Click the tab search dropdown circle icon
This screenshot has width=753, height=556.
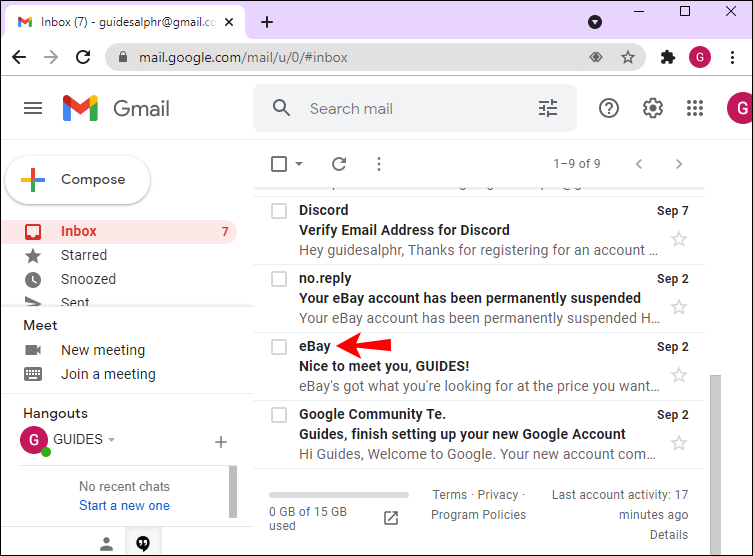coord(595,22)
